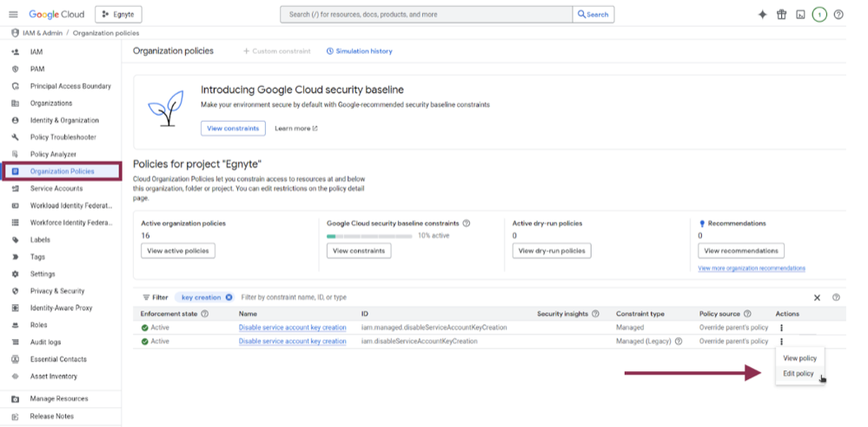Focus the resources search field

click(x=427, y=15)
